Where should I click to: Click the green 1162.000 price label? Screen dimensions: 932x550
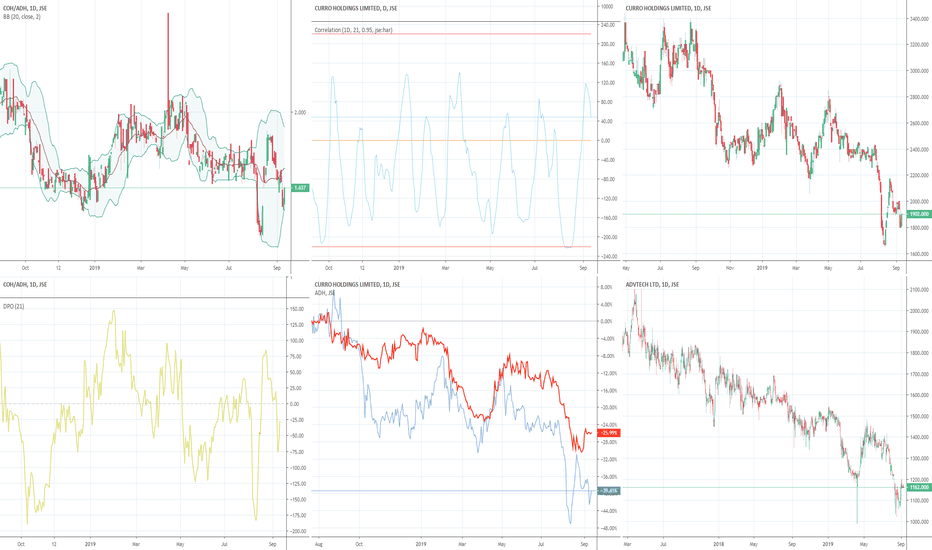point(918,488)
